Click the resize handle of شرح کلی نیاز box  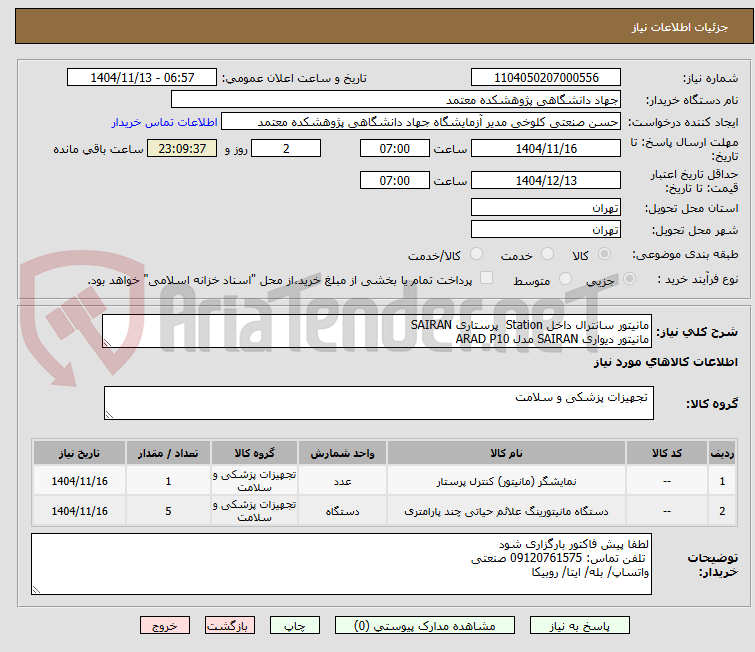coord(107,343)
